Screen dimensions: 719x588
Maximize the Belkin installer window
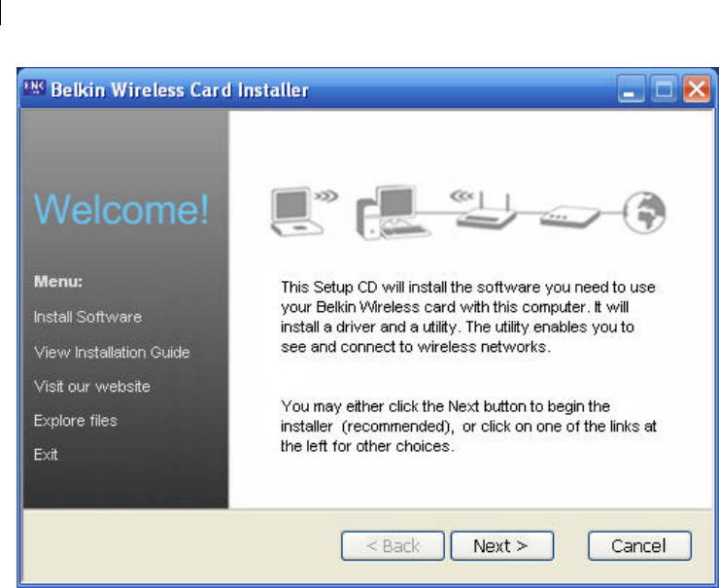[x=664, y=89]
